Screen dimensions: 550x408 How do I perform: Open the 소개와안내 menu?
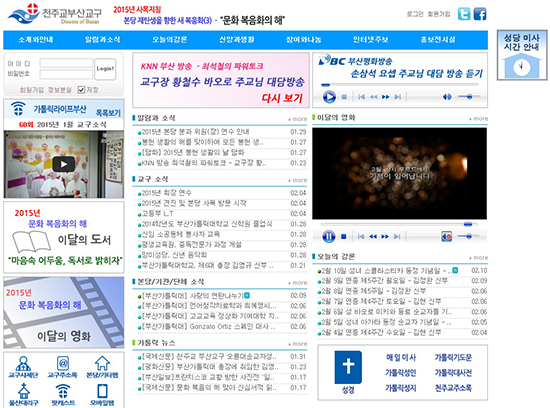[36, 40]
